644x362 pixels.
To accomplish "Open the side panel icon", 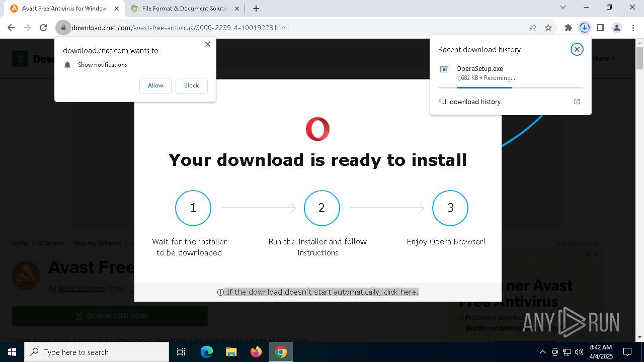I will tap(600, 28).
